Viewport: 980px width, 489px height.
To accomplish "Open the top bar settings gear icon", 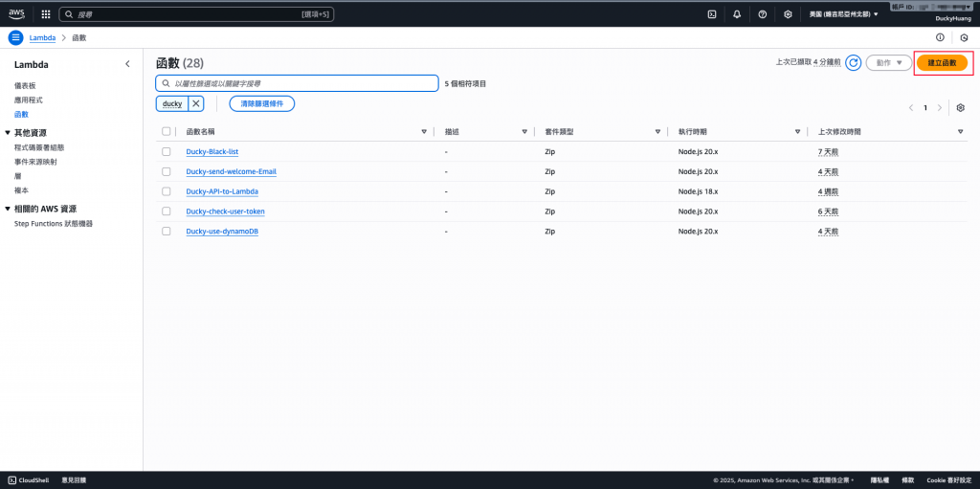I will pyautogui.click(x=789, y=13).
